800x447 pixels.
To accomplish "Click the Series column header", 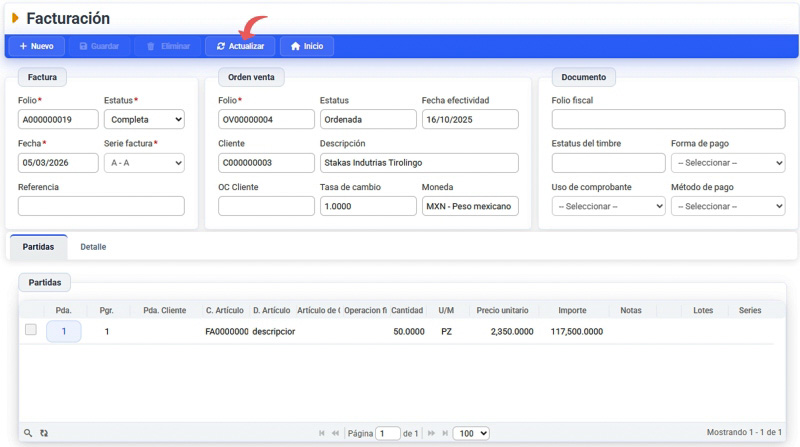I will pyautogui.click(x=750, y=310).
